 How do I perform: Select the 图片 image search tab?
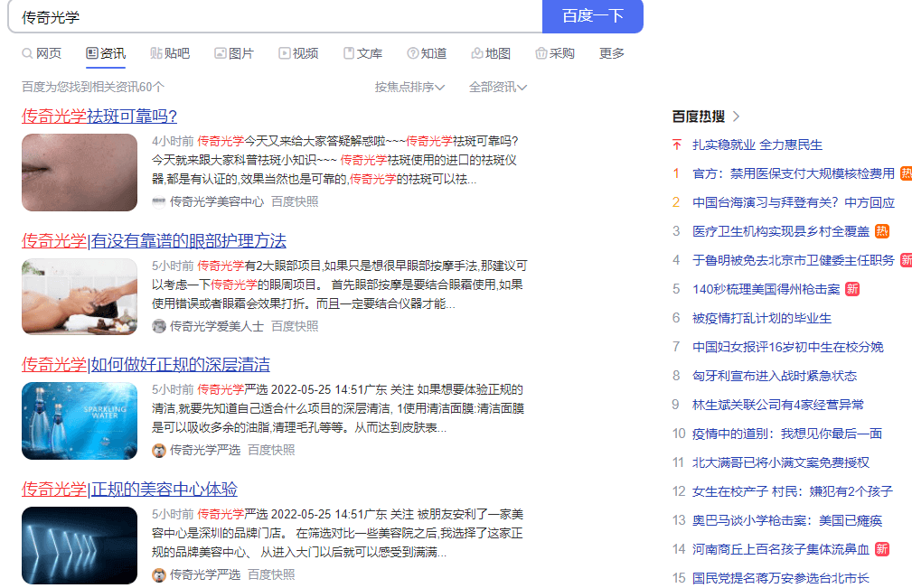coord(233,53)
